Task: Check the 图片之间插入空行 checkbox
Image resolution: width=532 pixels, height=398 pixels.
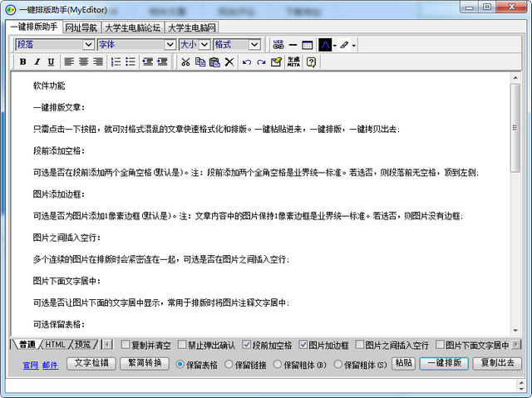Action: coord(359,345)
